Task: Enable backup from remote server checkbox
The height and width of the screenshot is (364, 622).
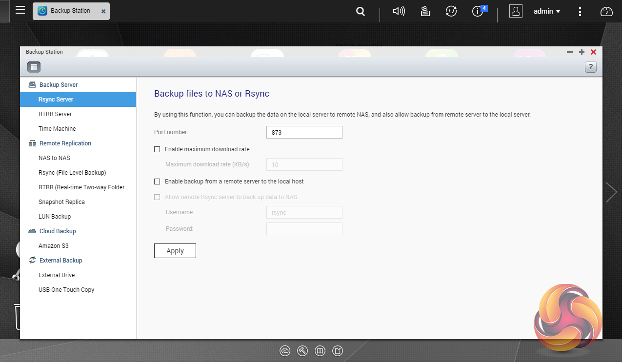Action: pyautogui.click(x=157, y=182)
